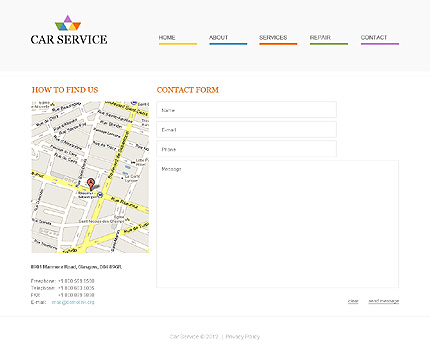Viewport: 430px width, 360px height.
Task: Click the Contact Form heading
Action: [188, 90]
